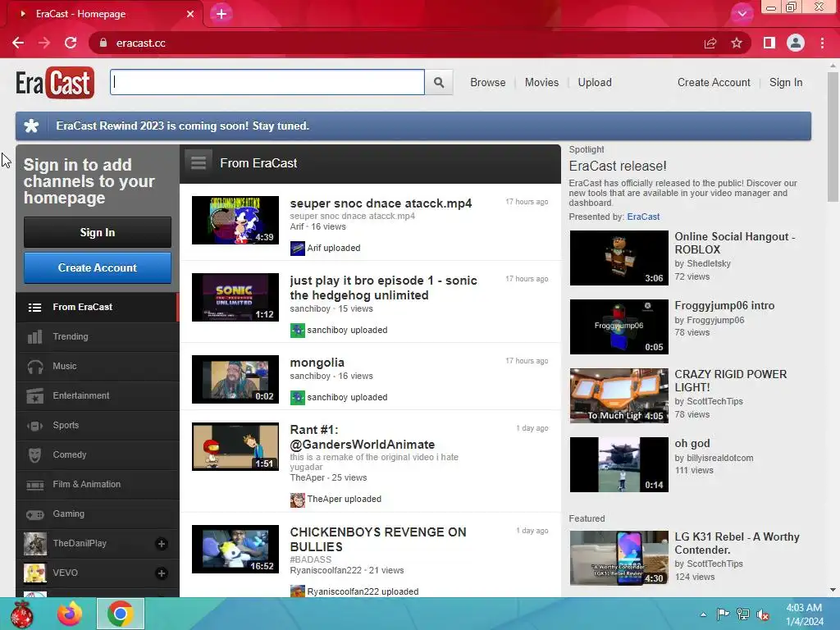This screenshot has width=840, height=630.
Task: Open the Sonic Unlimited video thumbnail
Action: 235,297
